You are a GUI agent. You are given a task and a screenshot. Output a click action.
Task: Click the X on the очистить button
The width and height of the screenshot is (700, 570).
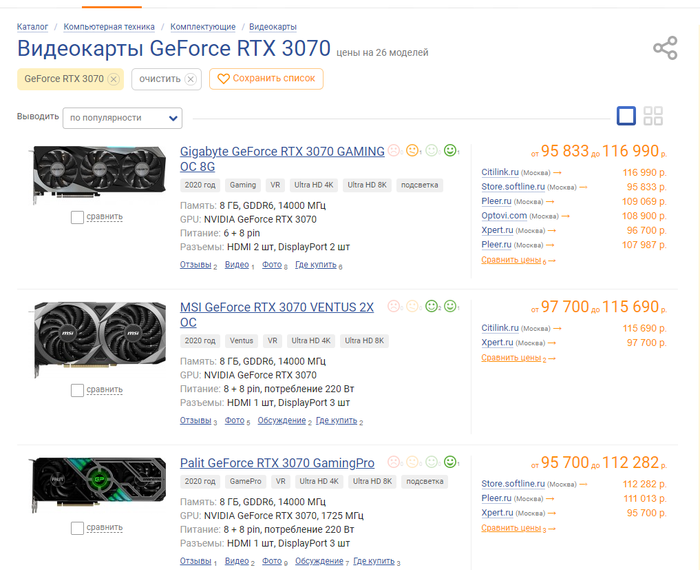pos(191,79)
